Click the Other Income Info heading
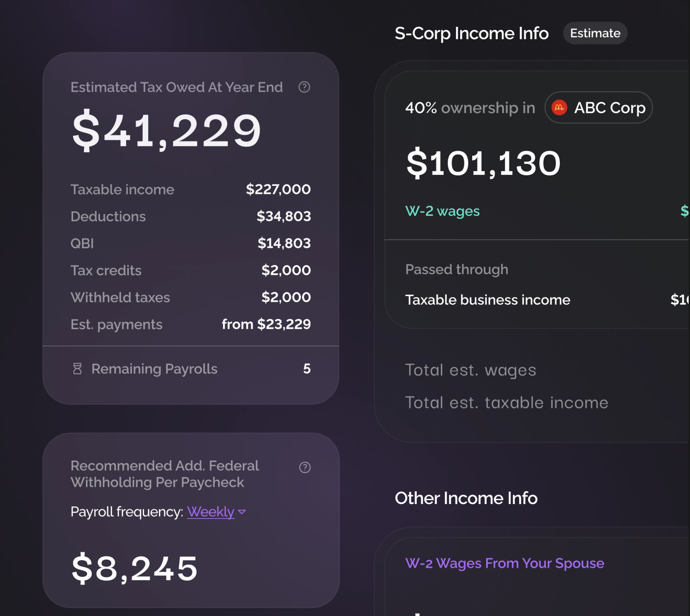 (466, 498)
